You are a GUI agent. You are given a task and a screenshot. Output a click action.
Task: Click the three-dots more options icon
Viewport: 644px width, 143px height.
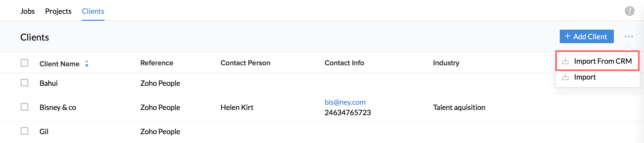point(629,37)
